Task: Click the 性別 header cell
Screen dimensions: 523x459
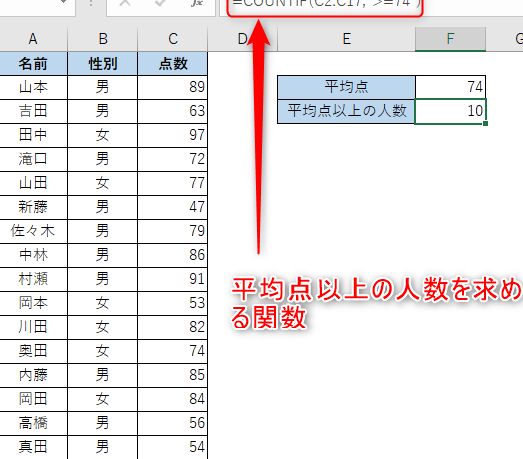Action: click(x=103, y=63)
